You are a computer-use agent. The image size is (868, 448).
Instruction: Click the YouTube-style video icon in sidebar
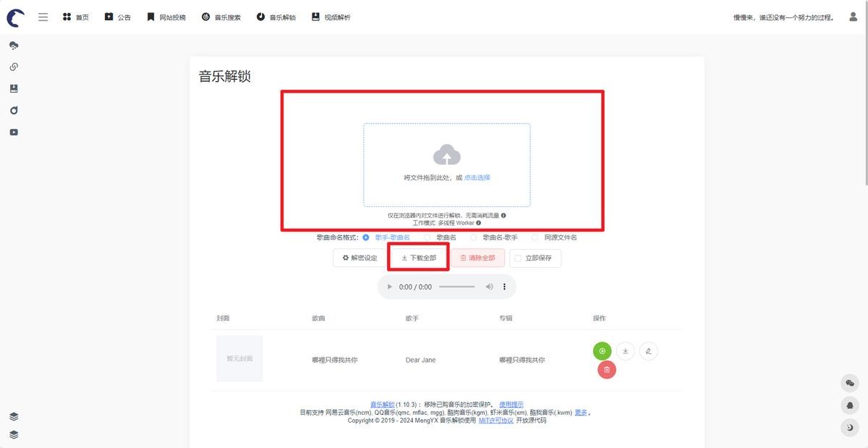(14, 132)
